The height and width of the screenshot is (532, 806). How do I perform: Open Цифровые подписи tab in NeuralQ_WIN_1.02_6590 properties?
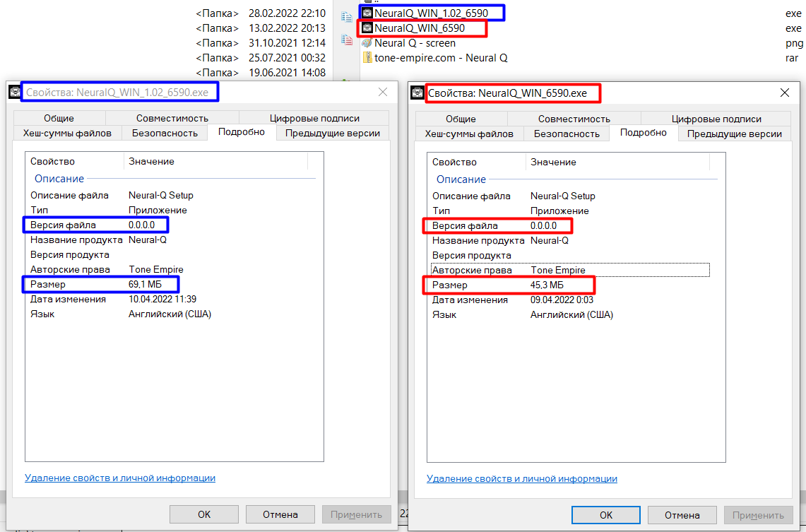(314, 118)
